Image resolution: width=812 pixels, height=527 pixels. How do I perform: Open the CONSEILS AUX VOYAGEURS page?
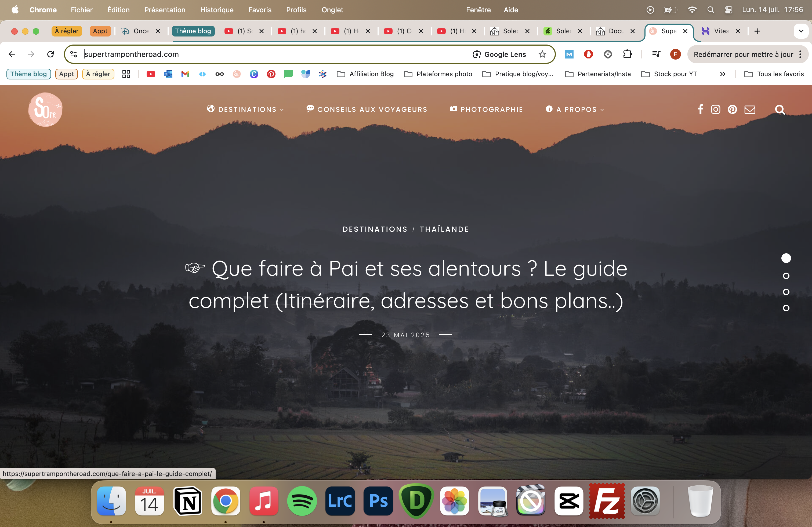(367, 109)
